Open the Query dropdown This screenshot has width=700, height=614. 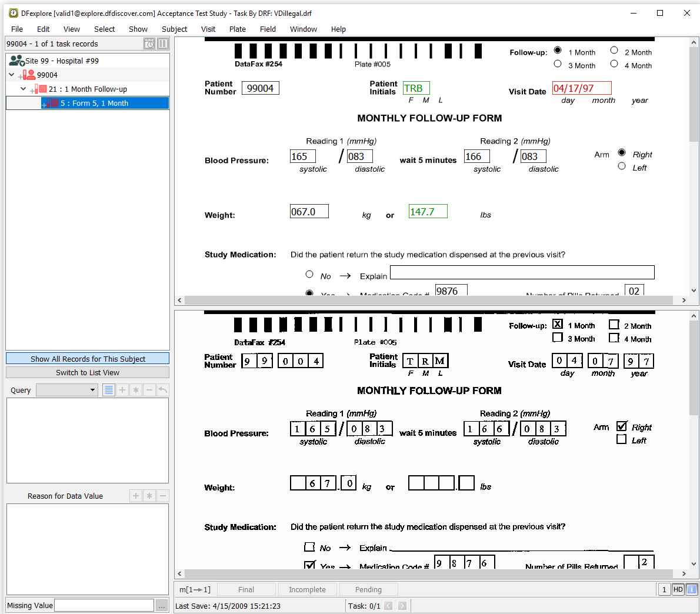pyautogui.click(x=67, y=390)
